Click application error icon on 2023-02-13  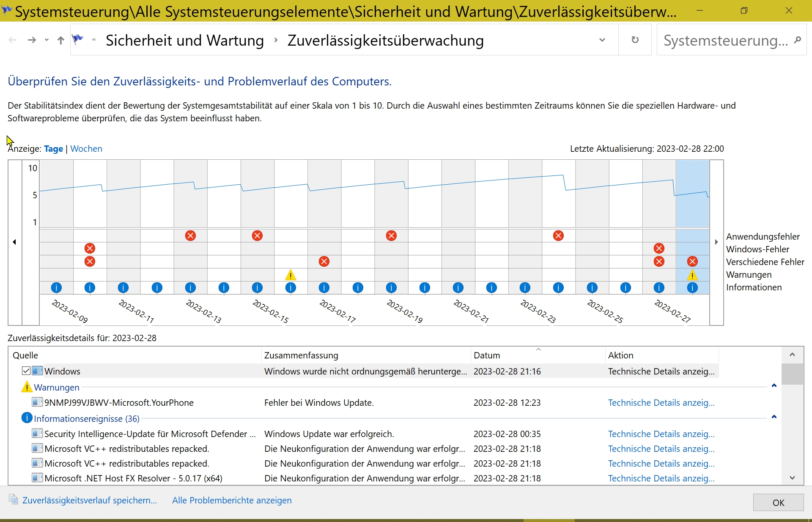[x=190, y=236]
